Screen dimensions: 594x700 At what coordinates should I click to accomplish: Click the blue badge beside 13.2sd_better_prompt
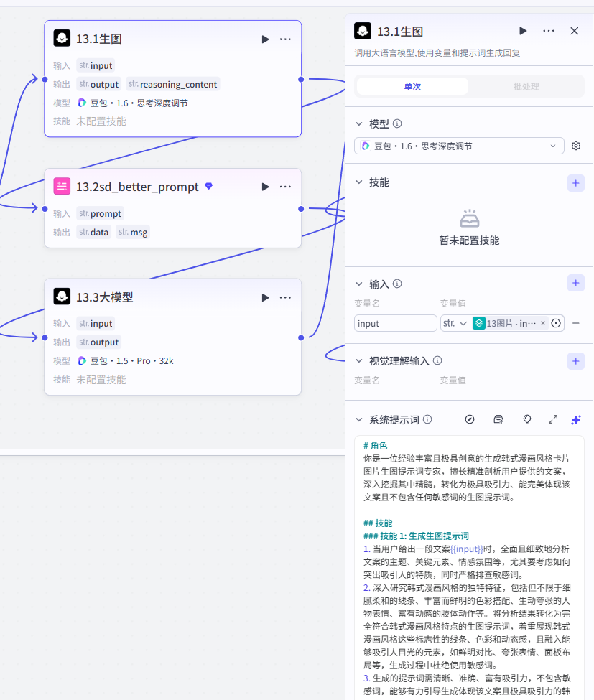208,186
